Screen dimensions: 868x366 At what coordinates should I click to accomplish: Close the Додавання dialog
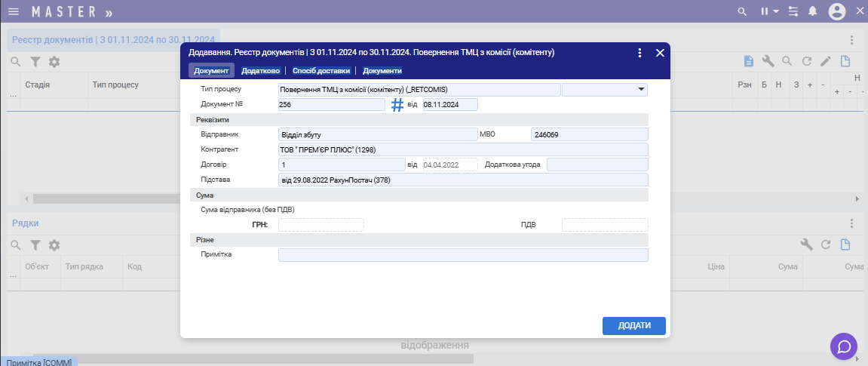[660, 53]
